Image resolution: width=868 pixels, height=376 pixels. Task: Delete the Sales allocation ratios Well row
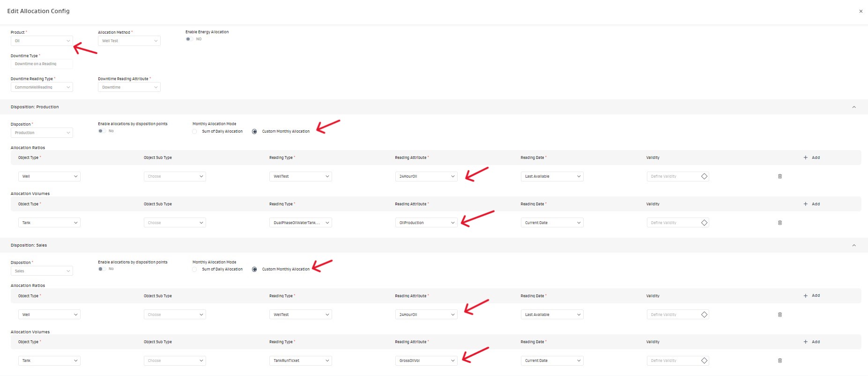click(779, 315)
